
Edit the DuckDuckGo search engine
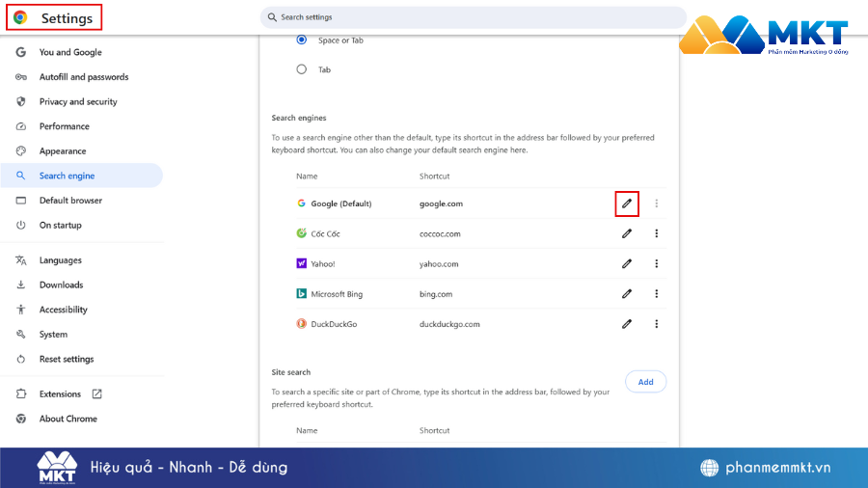point(627,324)
